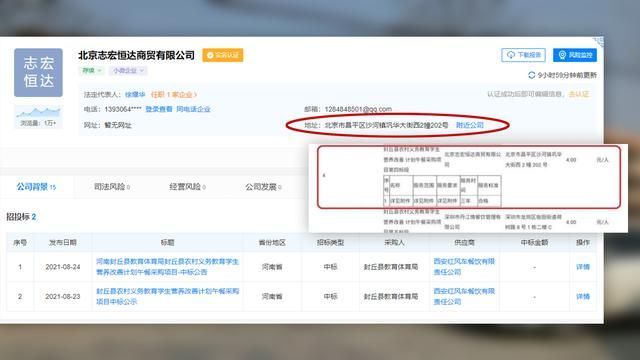
Task: Click the supplier link in row 1
Action: point(464,267)
